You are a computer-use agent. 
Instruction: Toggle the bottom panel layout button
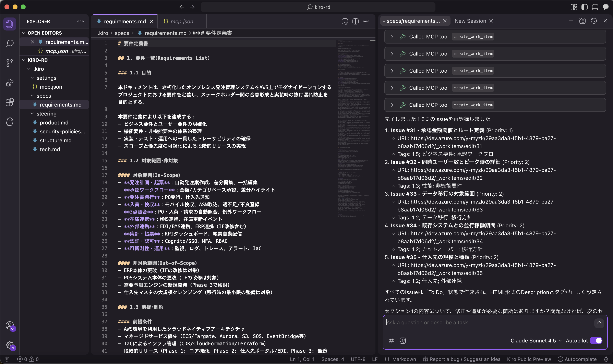[x=595, y=7]
